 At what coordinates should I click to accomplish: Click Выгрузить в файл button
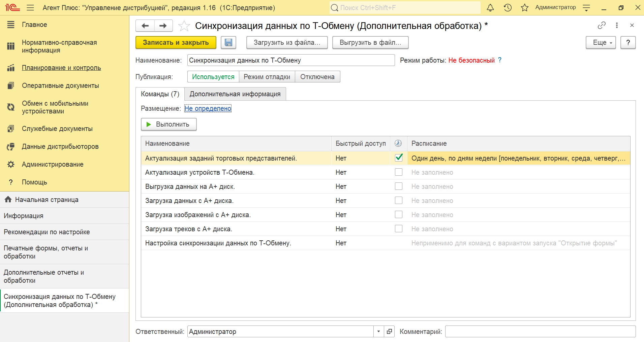370,42
